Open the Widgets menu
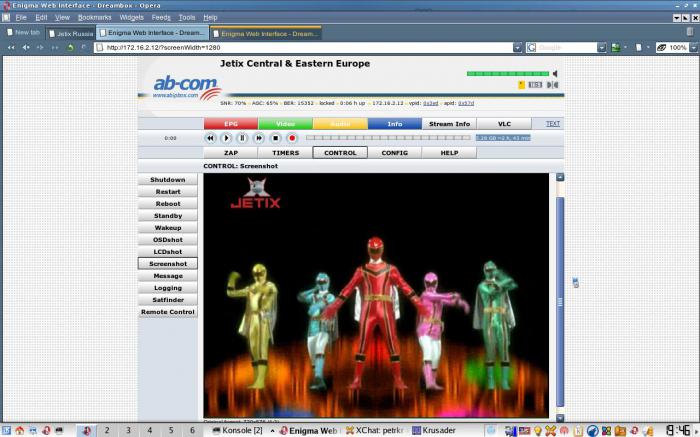Viewport: 700px width, 437px height. 131,17
